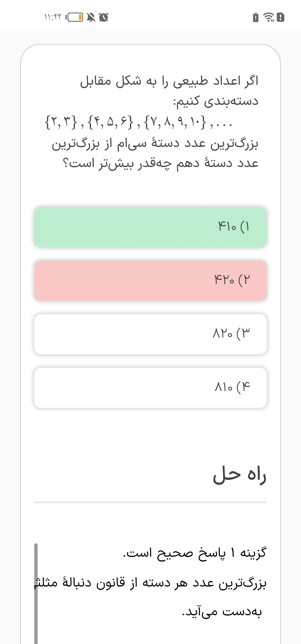Tap the divider line under 'راه حل'
The width and height of the screenshot is (301, 644).
tap(151, 502)
